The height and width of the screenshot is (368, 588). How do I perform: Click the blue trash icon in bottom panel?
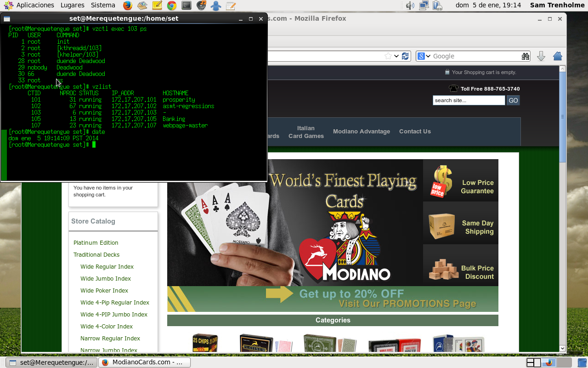[582, 362]
